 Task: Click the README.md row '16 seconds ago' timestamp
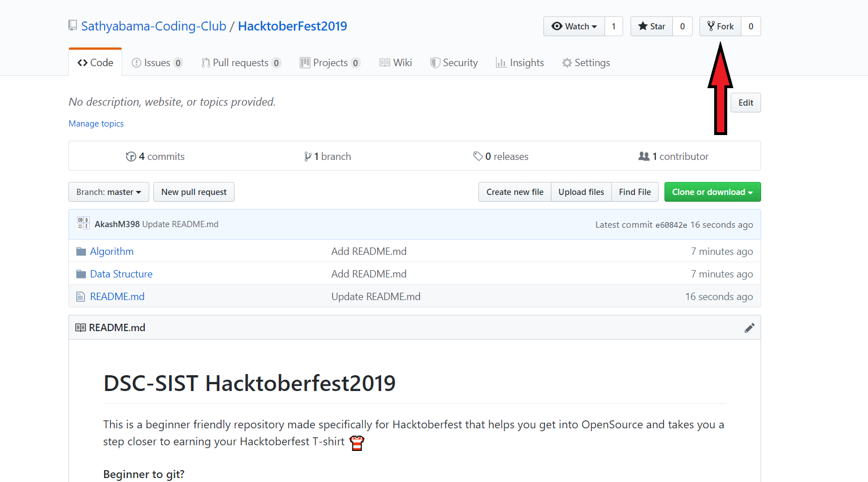coord(719,297)
